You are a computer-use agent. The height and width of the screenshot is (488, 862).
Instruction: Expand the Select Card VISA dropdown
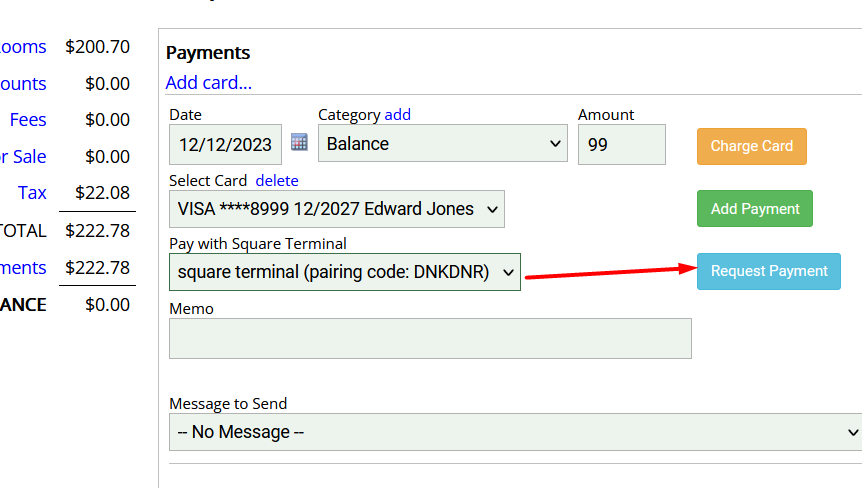pos(336,209)
